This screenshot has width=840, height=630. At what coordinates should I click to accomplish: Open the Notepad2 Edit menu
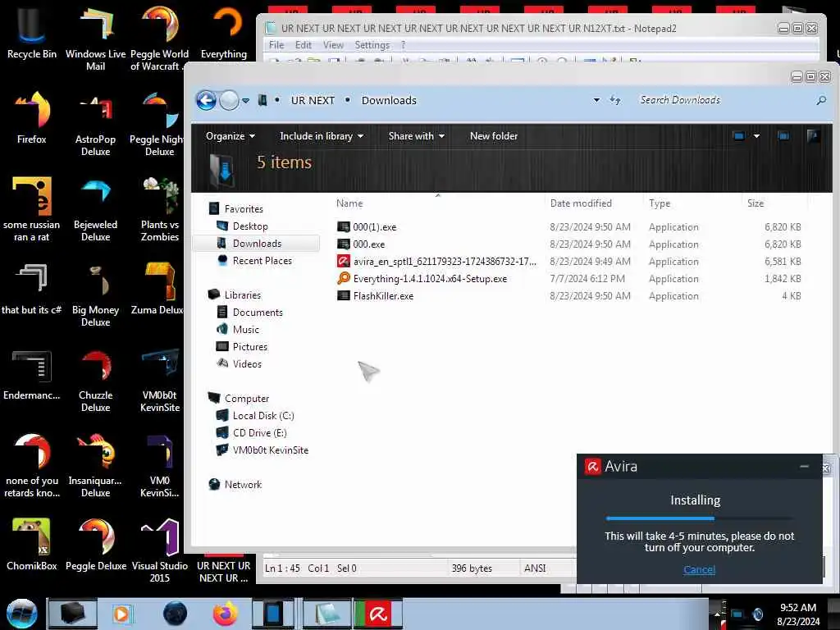coord(304,45)
